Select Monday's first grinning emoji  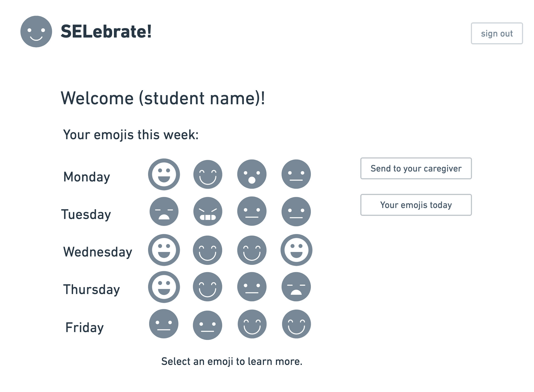[164, 174]
